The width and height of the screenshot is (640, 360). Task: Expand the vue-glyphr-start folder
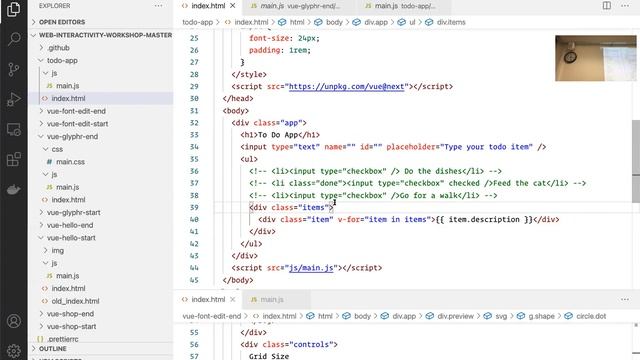(73, 212)
